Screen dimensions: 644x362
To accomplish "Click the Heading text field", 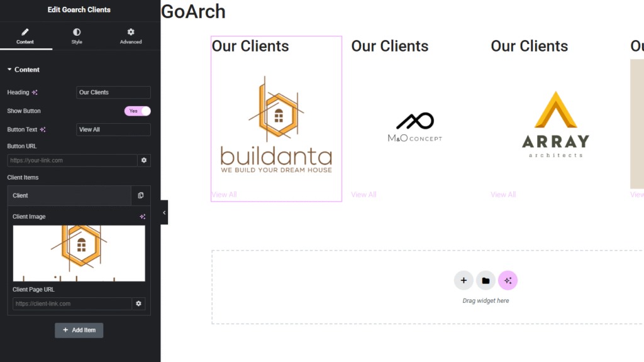I will [x=113, y=92].
